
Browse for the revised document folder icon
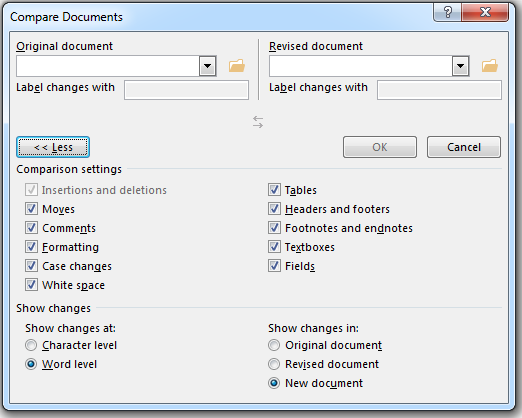pyautogui.click(x=490, y=66)
